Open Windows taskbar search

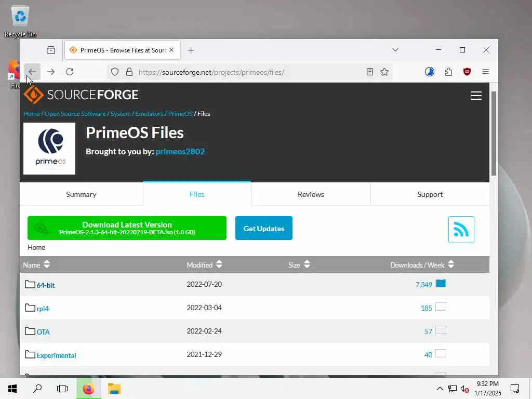(x=37, y=389)
